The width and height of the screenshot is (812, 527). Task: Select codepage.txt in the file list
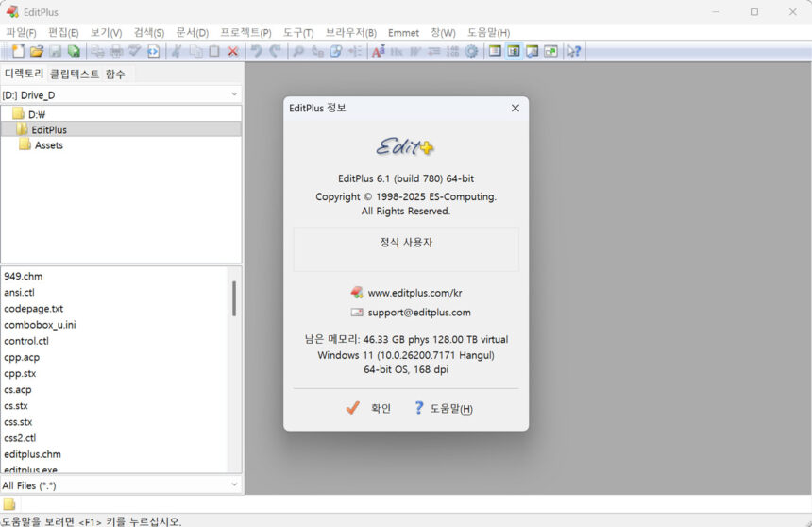tap(34, 309)
